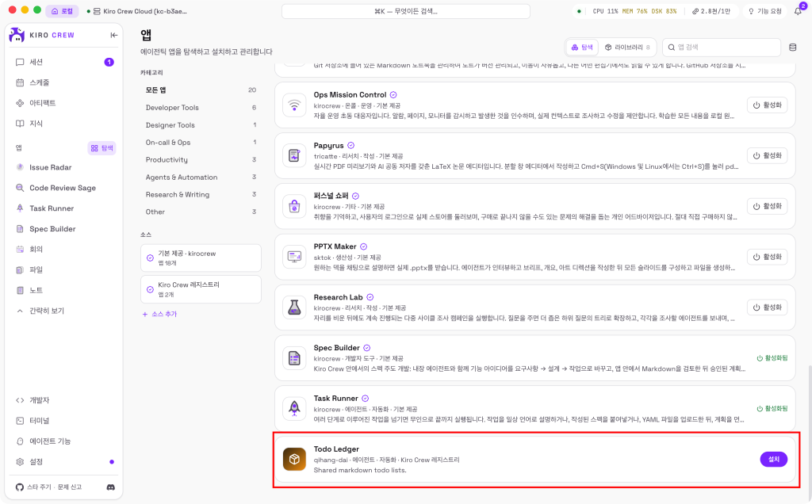
Task: Click the Ops Mission Control wifi icon
Action: pos(294,105)
